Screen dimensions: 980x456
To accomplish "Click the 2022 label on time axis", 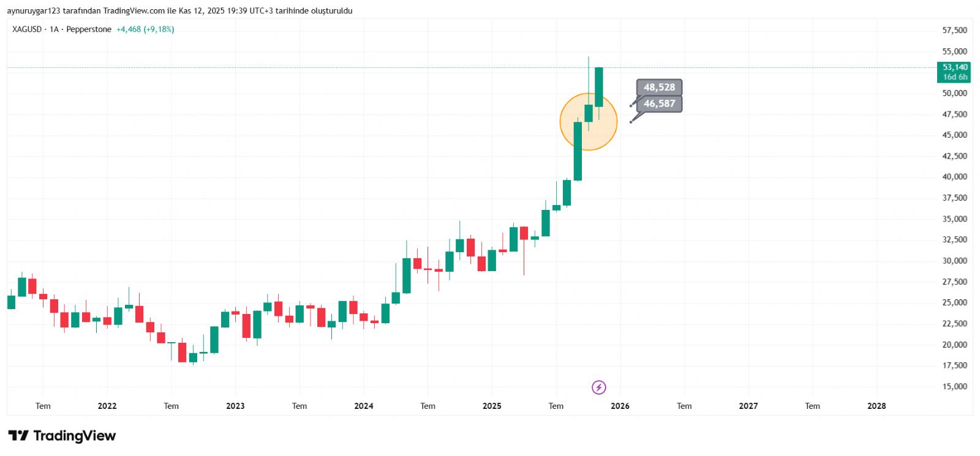I will [107, 406].
